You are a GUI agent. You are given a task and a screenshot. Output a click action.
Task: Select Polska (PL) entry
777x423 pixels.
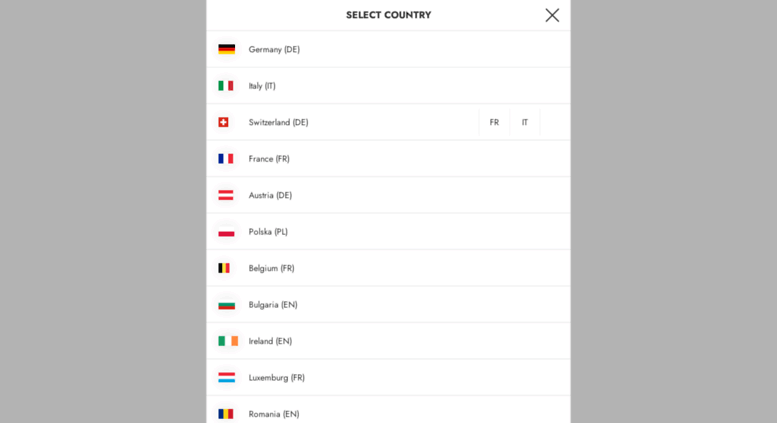[x=268, y=232]
